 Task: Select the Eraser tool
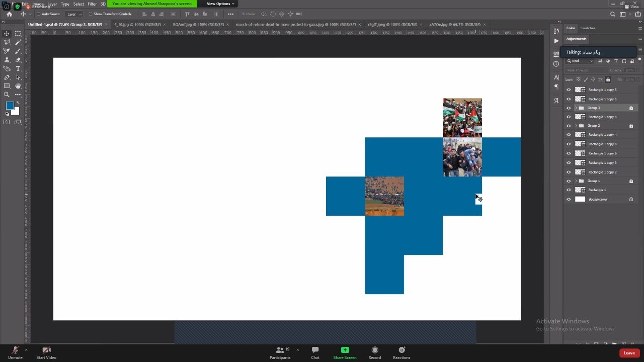(x=18, y=60)
